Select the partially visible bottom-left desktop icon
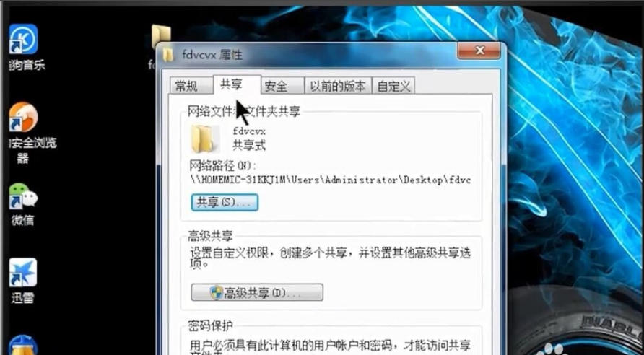The image size is (644, 355). tap(23, 346)
